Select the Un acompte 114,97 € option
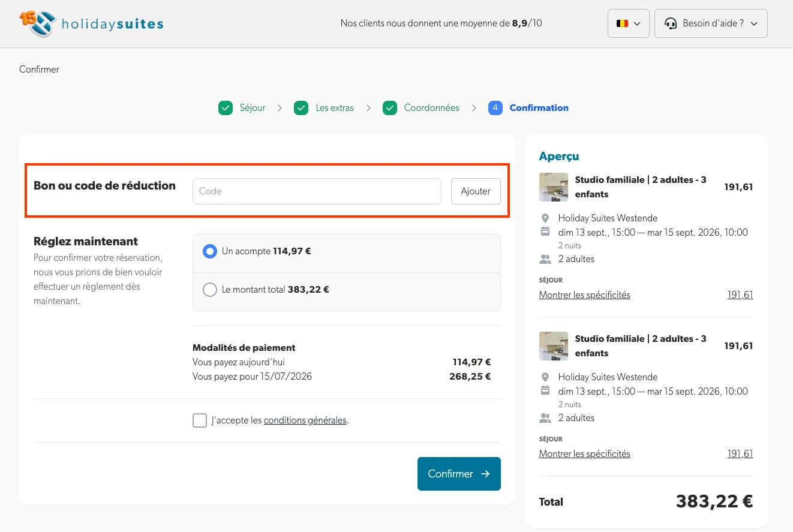This screenshot has height=532, width=793. pos(347,253)
